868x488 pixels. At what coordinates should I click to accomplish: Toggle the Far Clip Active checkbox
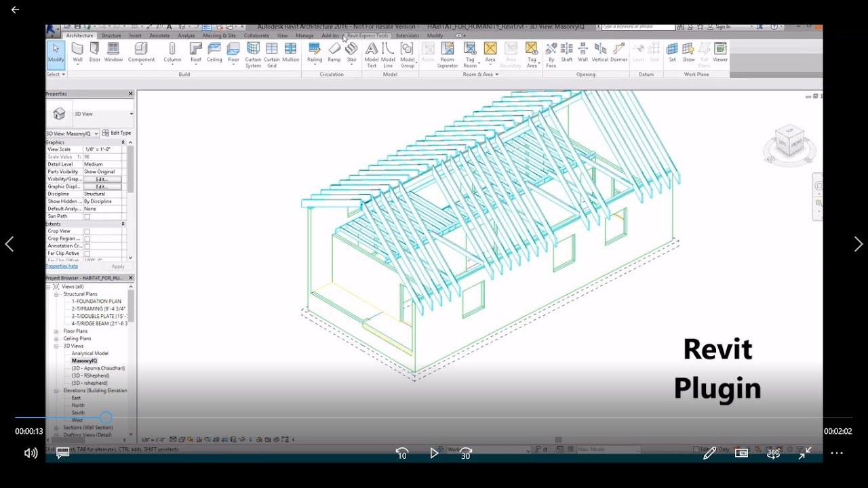point(87,254)
